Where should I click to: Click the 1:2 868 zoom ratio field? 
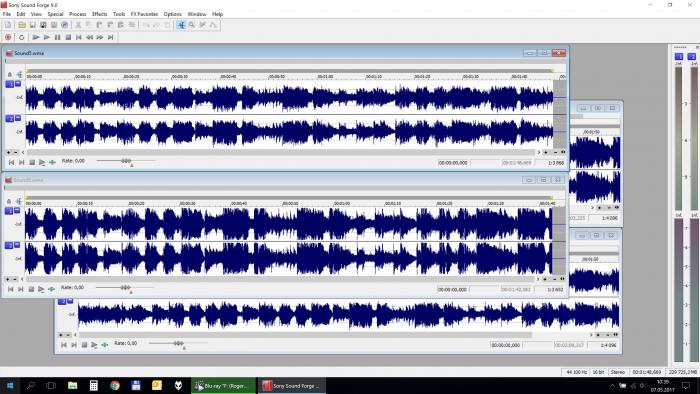tap(556, 163)
